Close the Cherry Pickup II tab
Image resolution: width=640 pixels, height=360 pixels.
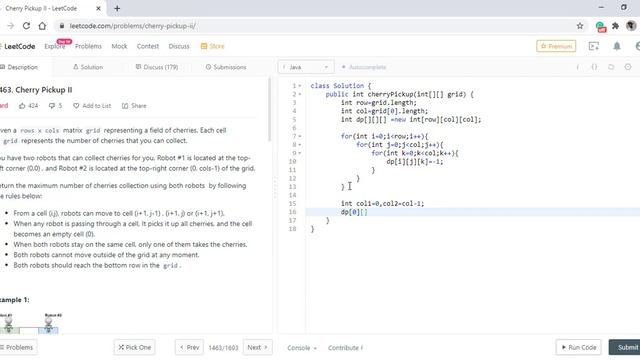[98, 8]
